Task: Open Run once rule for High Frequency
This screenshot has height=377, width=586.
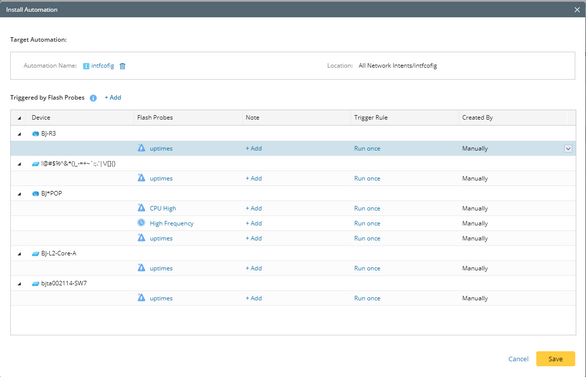Action: coord(367,223)
